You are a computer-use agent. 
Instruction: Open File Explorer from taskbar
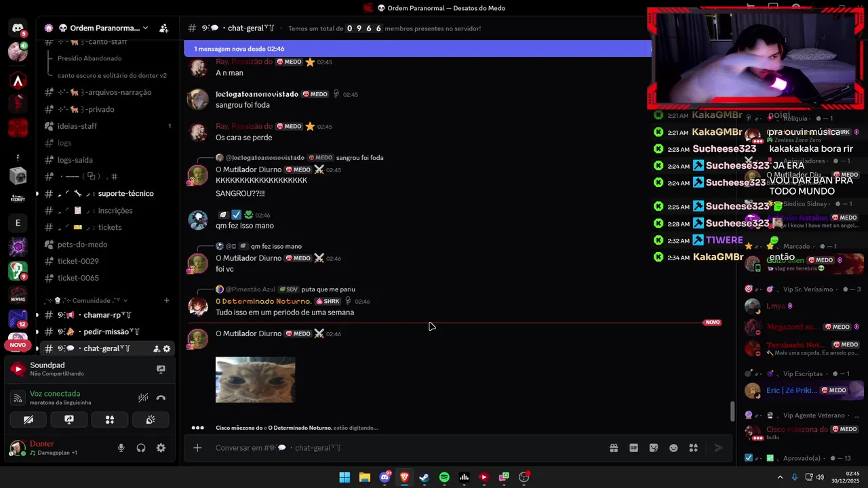pyautogui.click(x=364, y=477)
